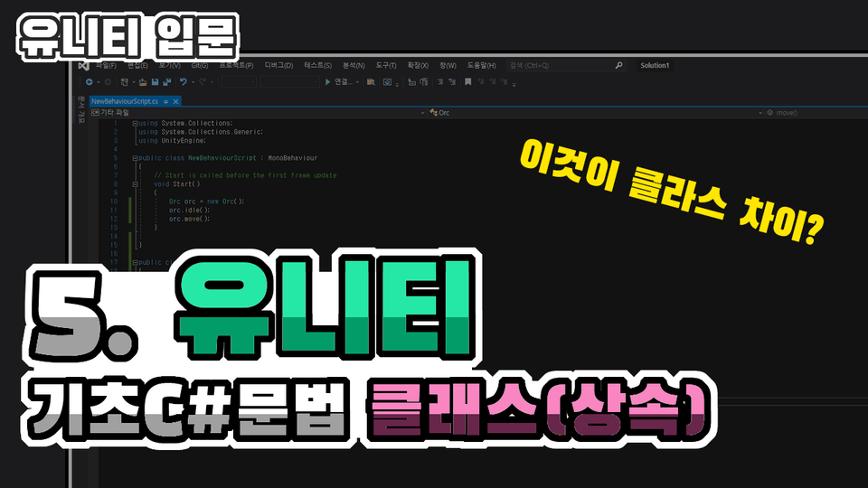Screen dimensions: 868x488
Task: Collapse the NewBehaviourScript class at line 5
Action: point(135,158)
